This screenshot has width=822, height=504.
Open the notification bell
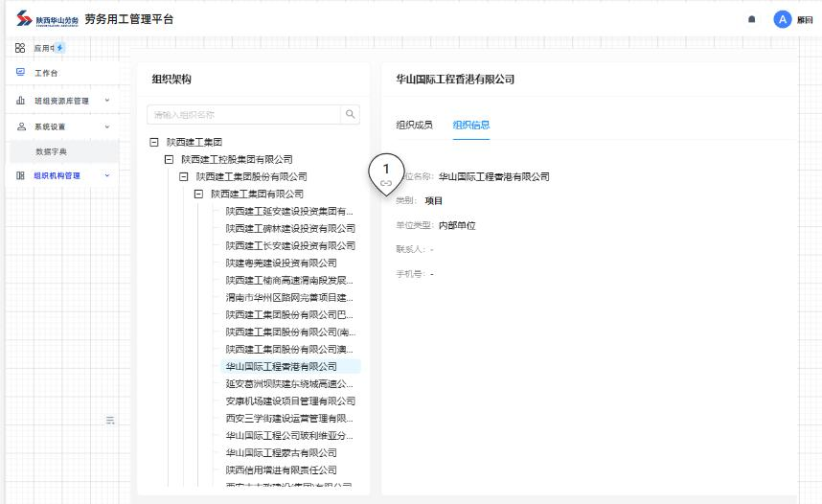[751, 19]
